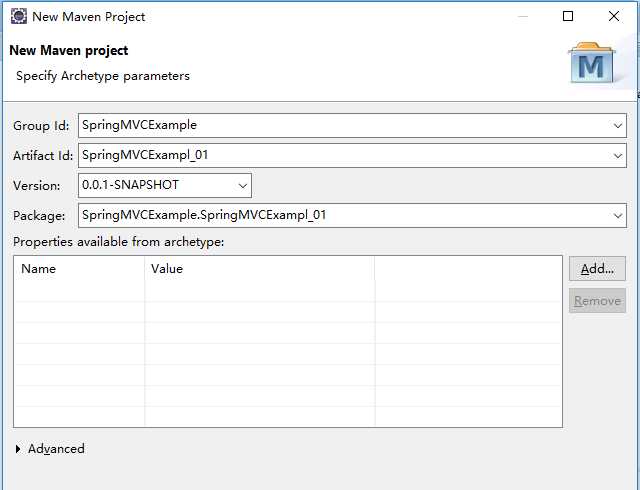Click the "Version:" label
Image resolution: width=640 pixels, height=490 pixels.
[37, 186]
